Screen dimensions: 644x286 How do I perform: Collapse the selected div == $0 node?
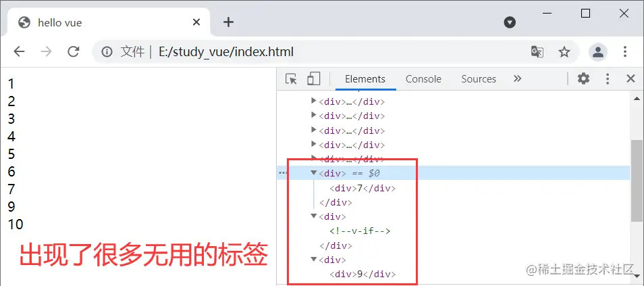tap(314, 173)
